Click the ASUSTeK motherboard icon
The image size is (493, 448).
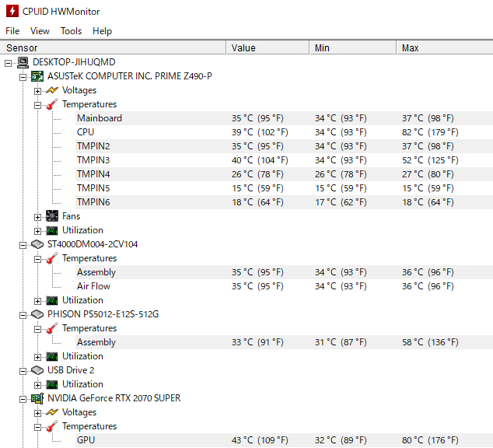[37, 76]
